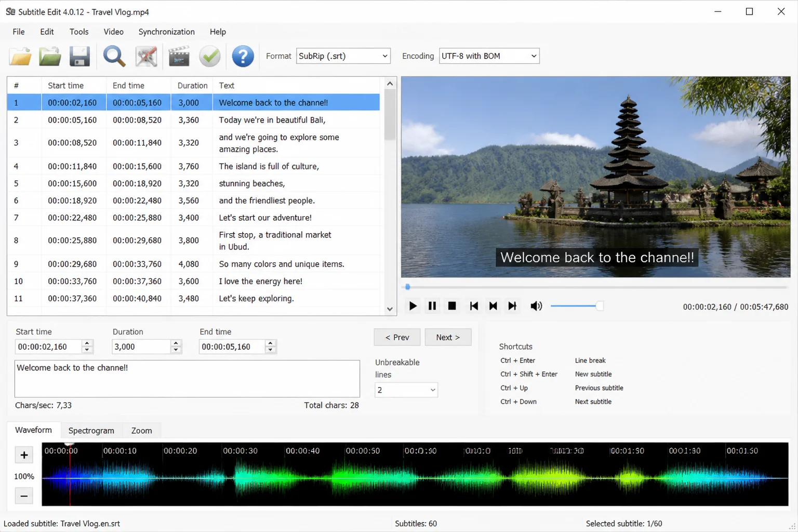This screenshot has width=798, height=532.
Task: Click the Text column header
Action: [x=296, y=85]
